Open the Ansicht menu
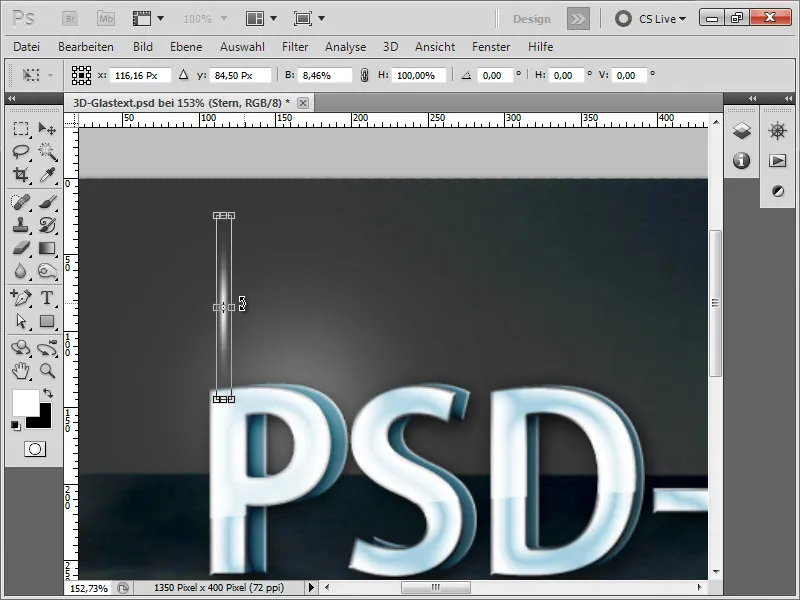Screen dimensions: 800x600 [x=435, y=47]
